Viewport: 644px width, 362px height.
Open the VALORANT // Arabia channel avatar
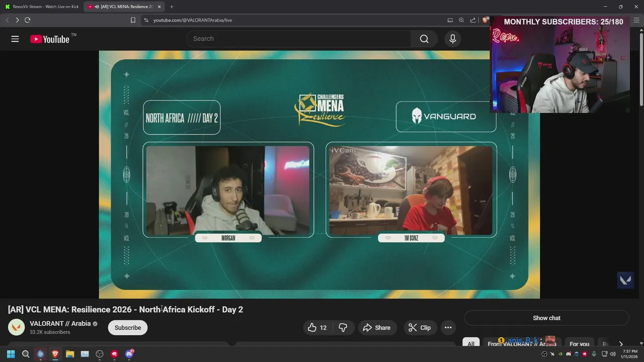click(x=16, y=327)
